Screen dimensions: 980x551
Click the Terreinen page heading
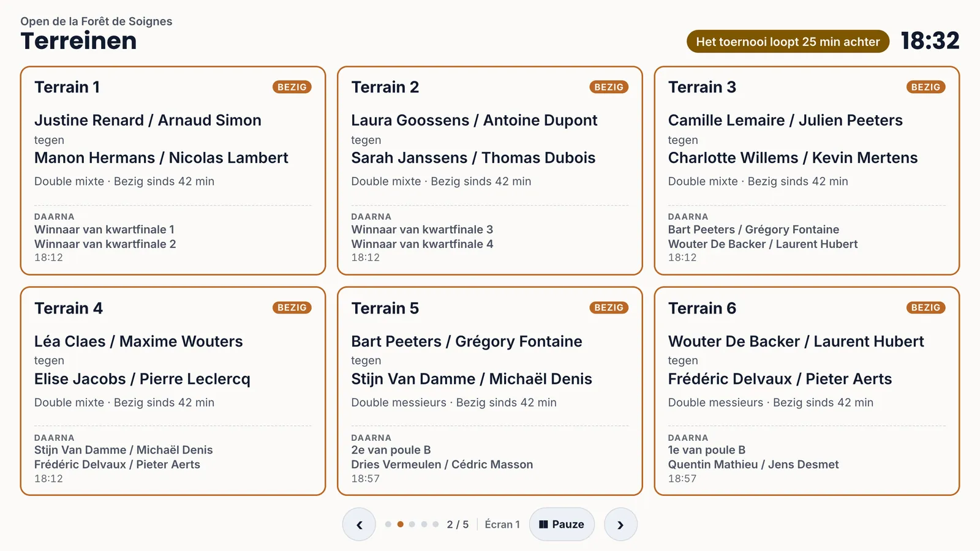pyautogui.click(x=78, y=41)
